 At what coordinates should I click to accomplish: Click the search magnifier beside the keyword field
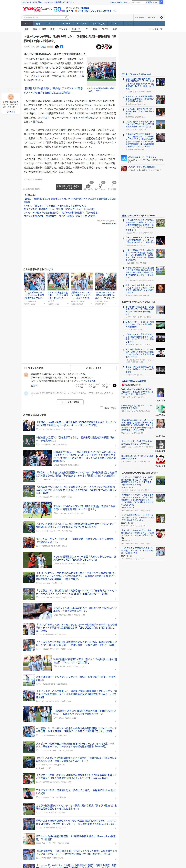tap(66, 18)
